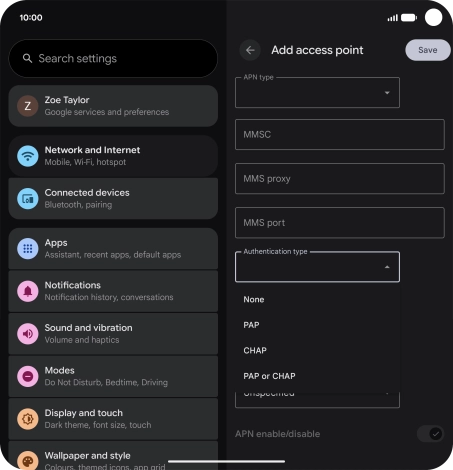Go back using the arrow button

(250, 50)
